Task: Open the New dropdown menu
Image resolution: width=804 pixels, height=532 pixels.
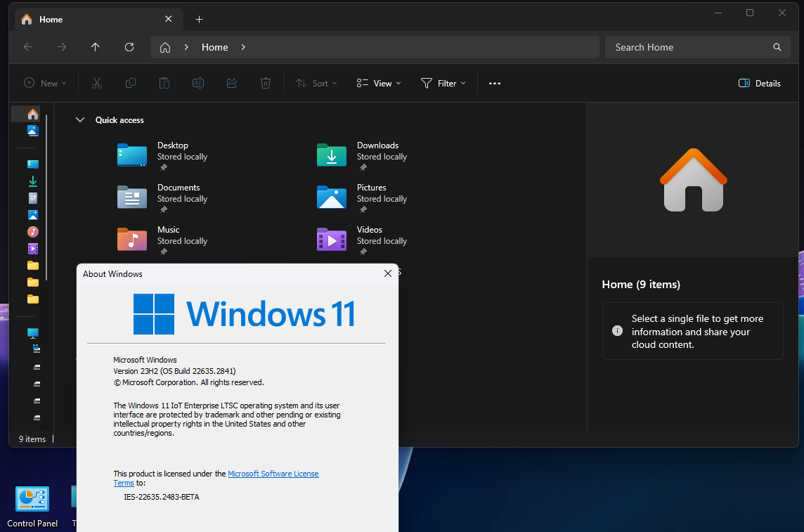Action: [x=45, y=83]
